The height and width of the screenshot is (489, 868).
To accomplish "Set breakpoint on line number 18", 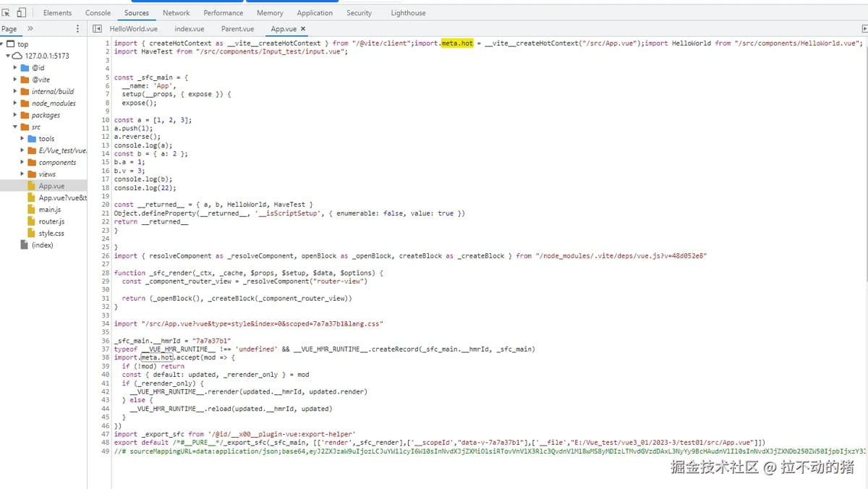I will [x=106, y=188].
